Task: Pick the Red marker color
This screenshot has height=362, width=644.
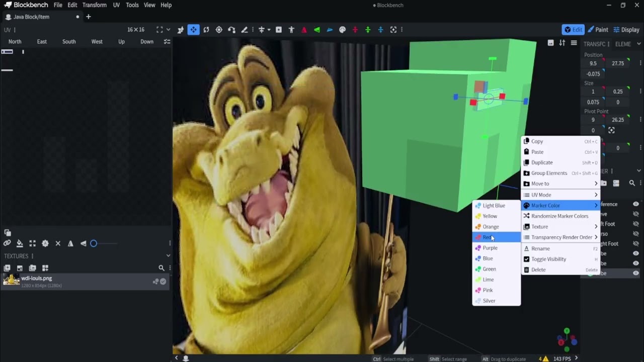Action: 496,237
